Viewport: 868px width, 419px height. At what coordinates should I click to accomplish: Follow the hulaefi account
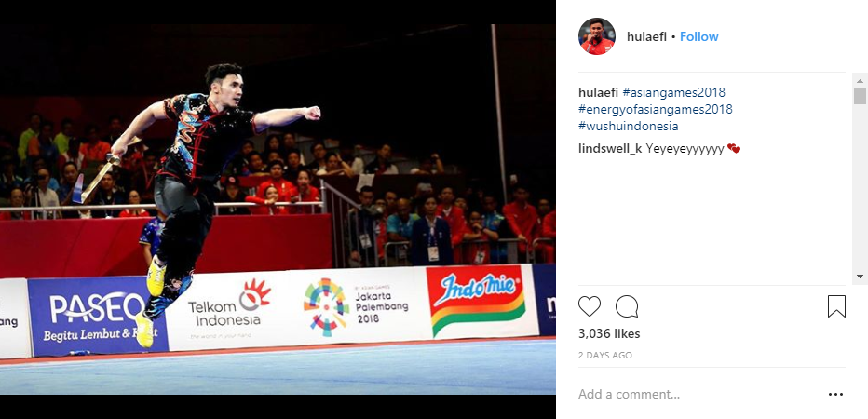tap(699, 36)
